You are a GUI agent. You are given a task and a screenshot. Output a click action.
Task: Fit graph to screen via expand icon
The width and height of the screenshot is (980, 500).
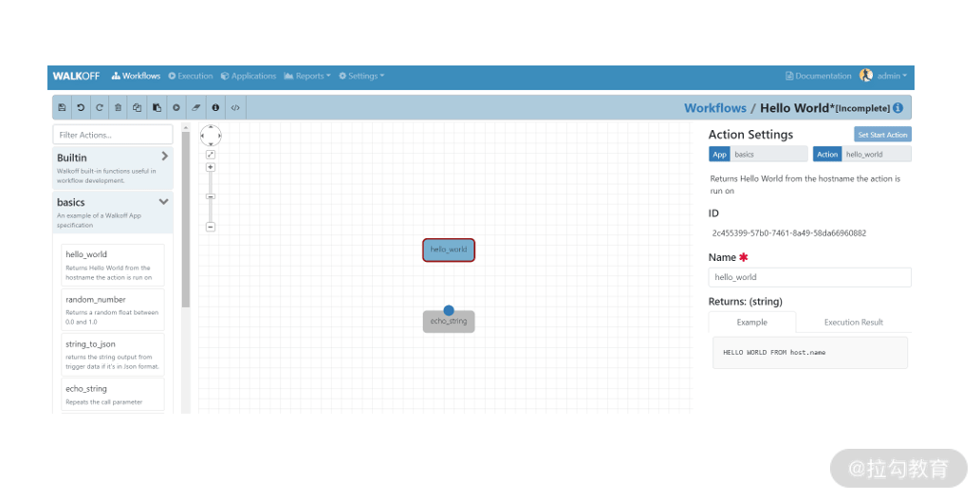[211, 155]
